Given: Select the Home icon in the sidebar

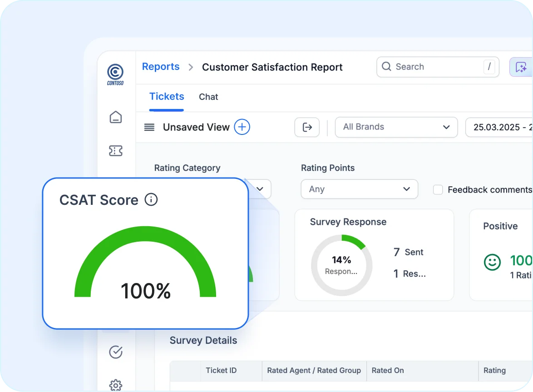Looking at the screenshot, I should 115,117.
